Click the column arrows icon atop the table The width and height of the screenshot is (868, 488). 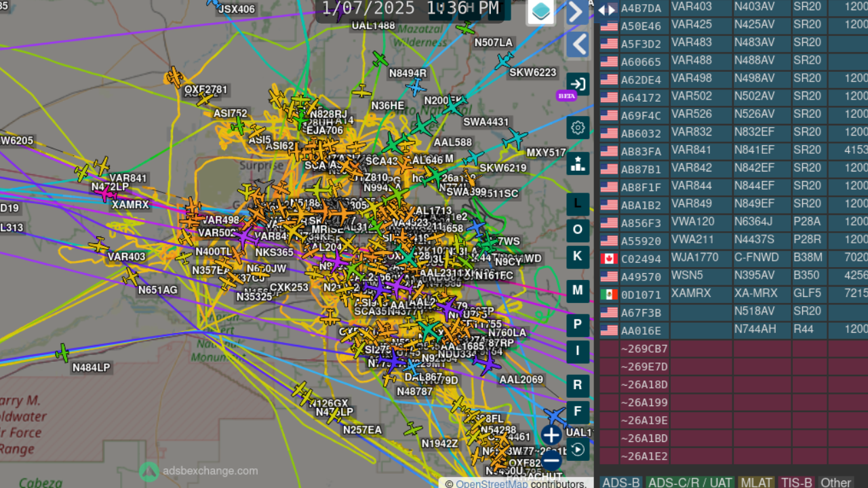[607, 9]
